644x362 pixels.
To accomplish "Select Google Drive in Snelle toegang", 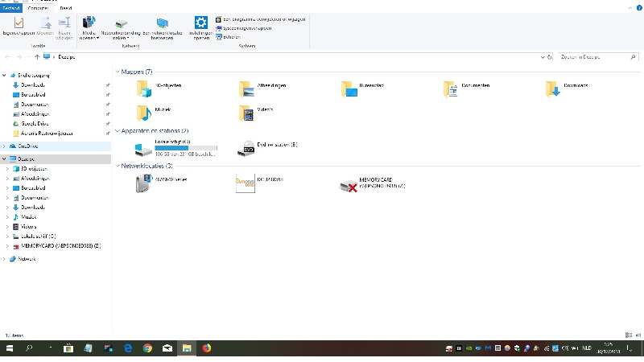I will pyautogui.click(x=35, y=124).
